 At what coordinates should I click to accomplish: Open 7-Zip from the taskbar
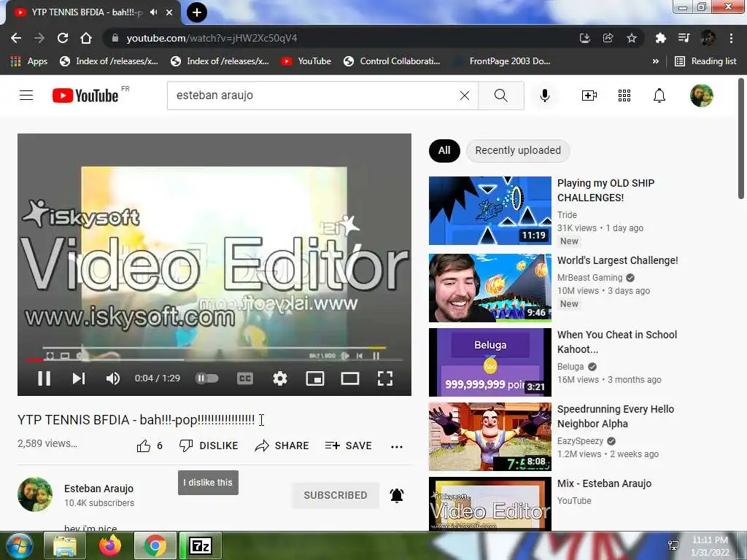[x=201, y=545]
